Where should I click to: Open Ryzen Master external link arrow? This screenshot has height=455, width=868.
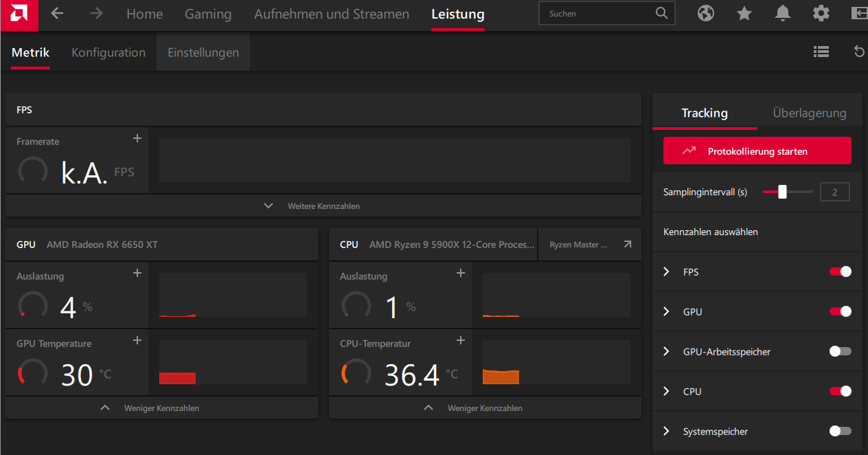click(627, 244)
